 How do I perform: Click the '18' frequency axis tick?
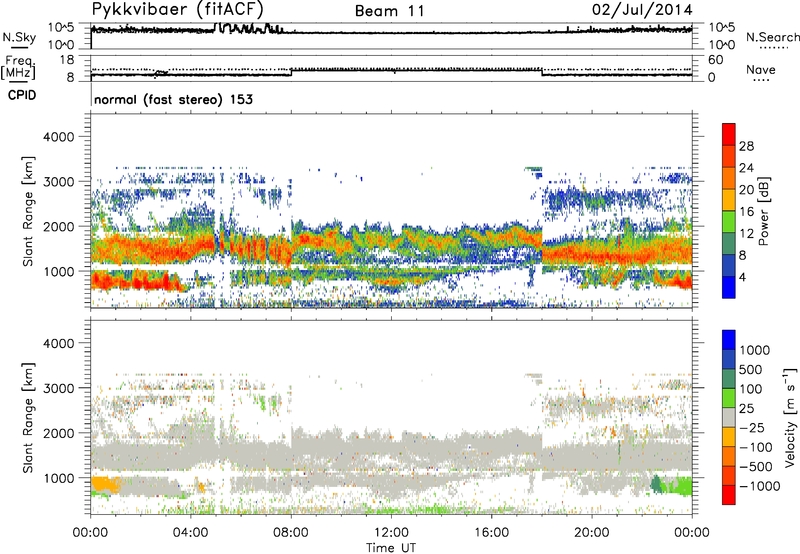point(67,60)
